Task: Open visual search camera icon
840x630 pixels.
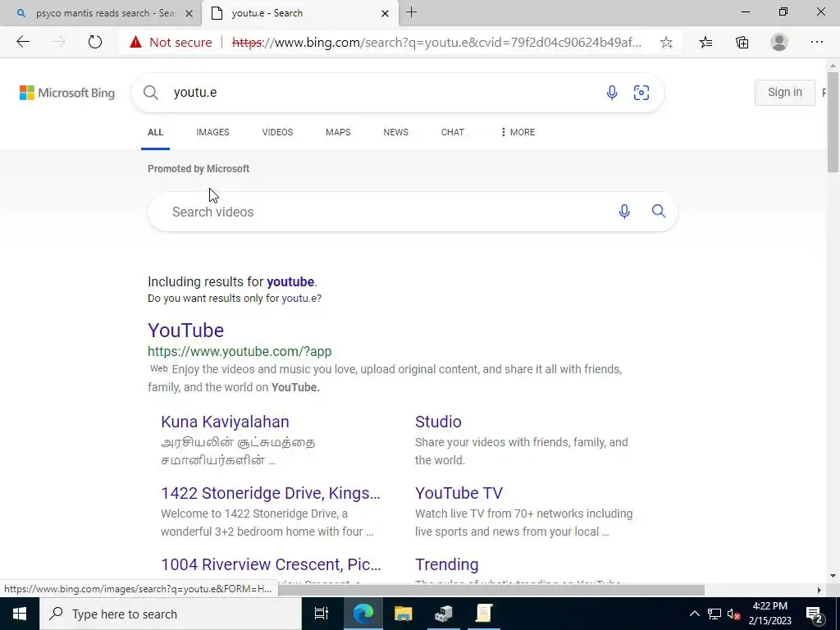Action: click(x=641, y=93)
